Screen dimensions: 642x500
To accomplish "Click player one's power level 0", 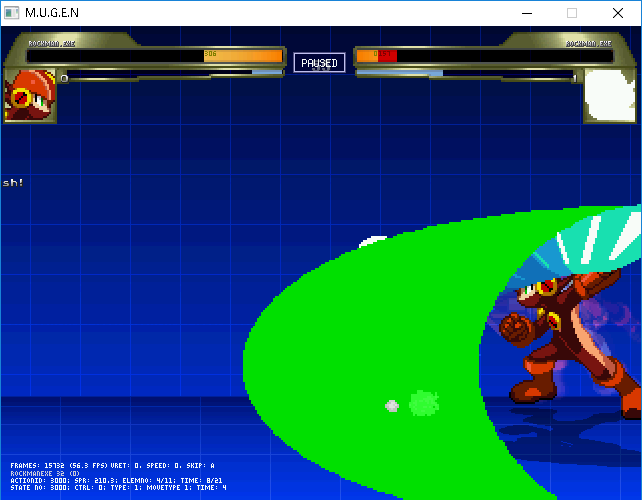I will tap(64, 78).
